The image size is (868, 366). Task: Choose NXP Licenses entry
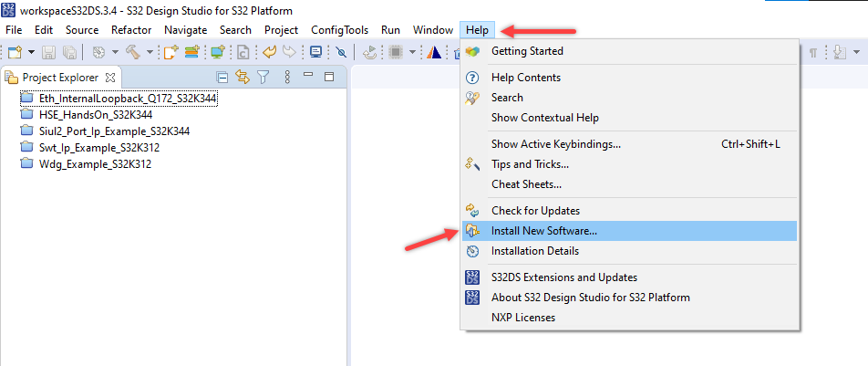point(629,318)
